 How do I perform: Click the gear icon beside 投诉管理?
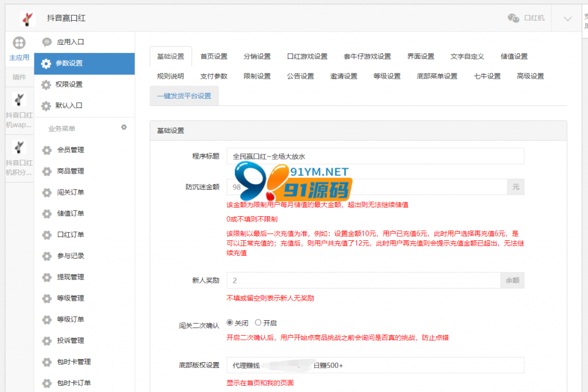point(47,341)
